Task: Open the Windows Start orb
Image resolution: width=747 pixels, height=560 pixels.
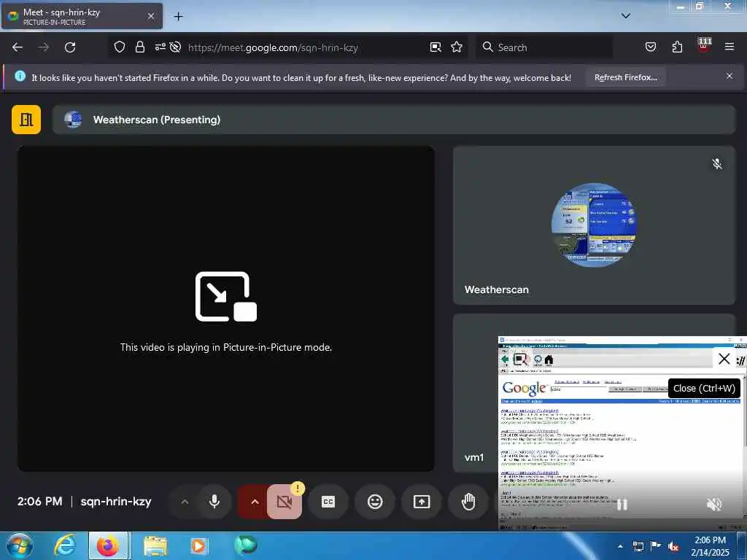Action: click(20, 545)
